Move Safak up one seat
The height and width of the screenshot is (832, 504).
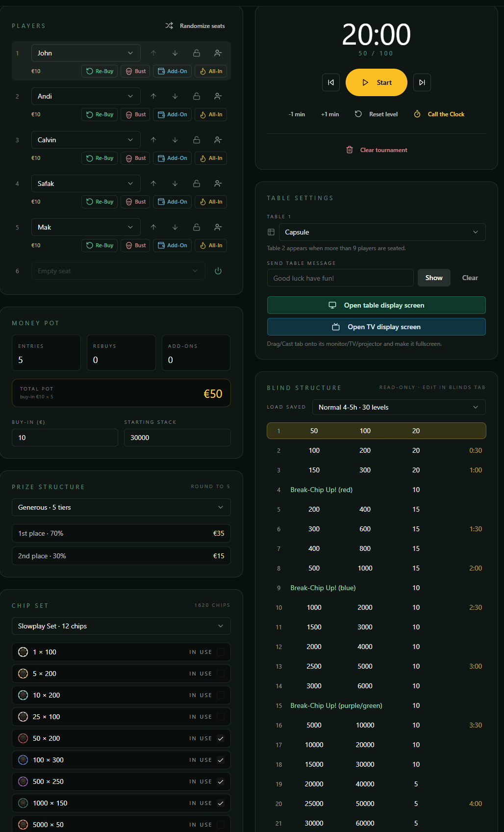(153, 183)
